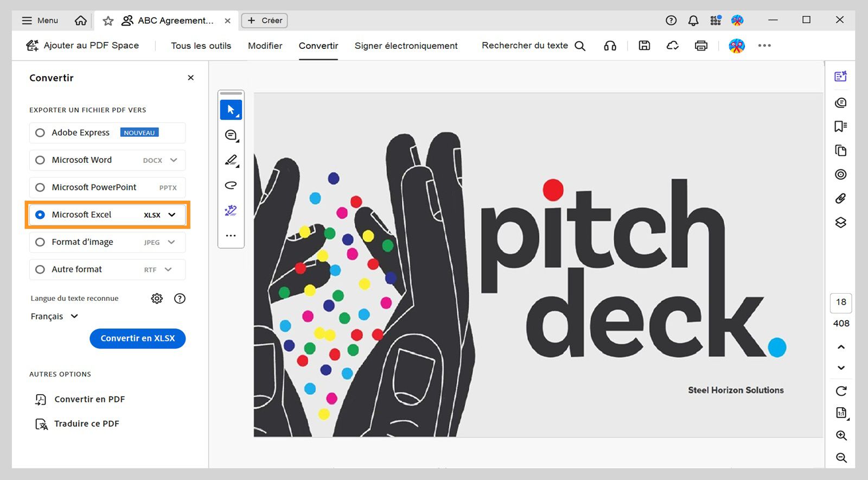868x480 pixels.
Task: Click Convertir en XLSX button
Action: point(138,338)
